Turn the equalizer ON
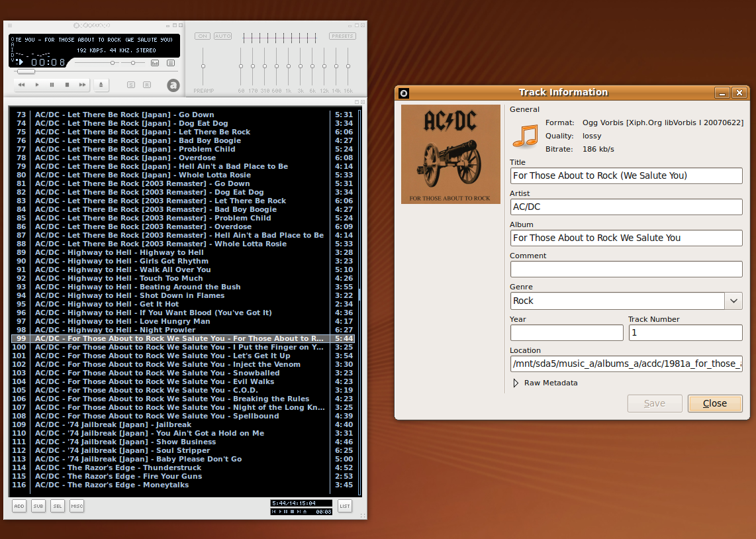Image resolution: width=756 pixels, height=539 pixels. 203,36
